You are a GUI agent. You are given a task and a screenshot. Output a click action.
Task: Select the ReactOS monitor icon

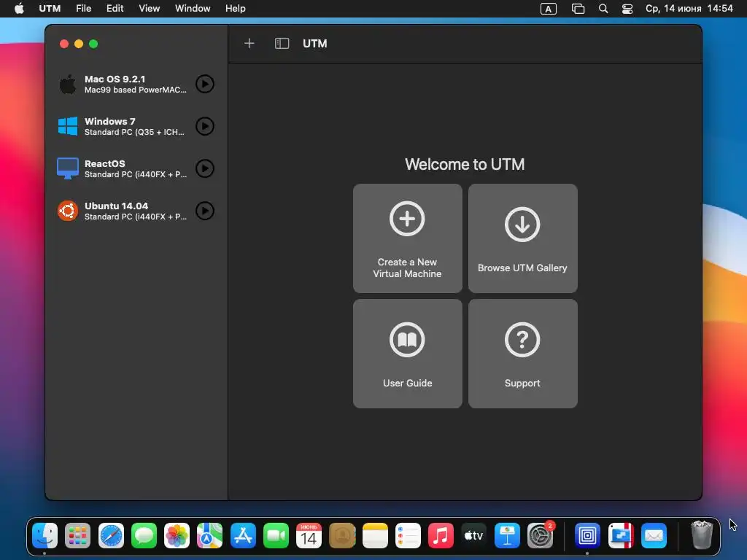point(68,168)
